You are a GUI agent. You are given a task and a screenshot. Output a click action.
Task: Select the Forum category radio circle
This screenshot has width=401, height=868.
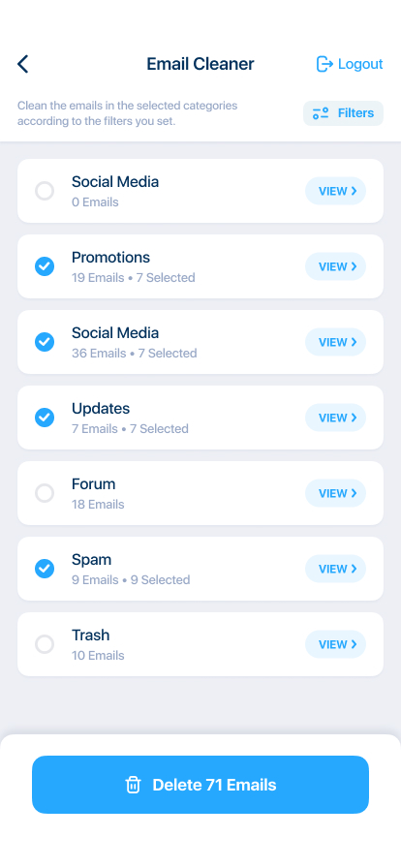tap(45, 493)
